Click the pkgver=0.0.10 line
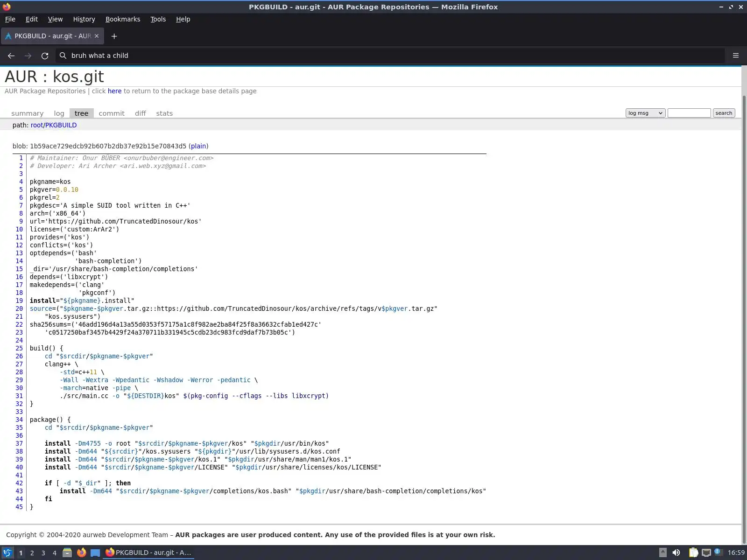Screen dimensions: 747x560 click(x=54, y=190)
